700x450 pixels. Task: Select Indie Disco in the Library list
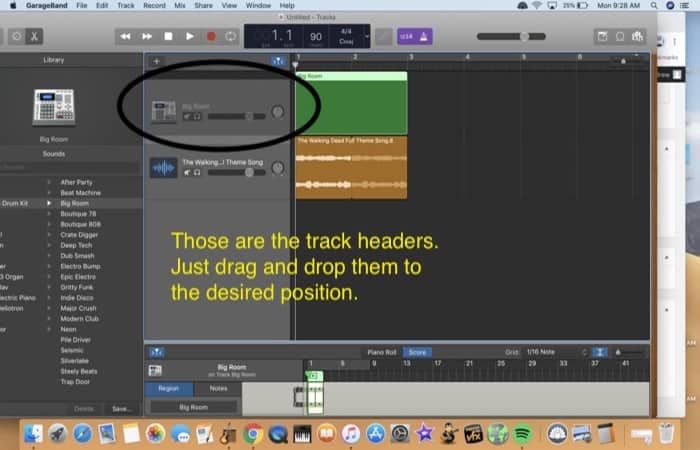tap(77, 298)
